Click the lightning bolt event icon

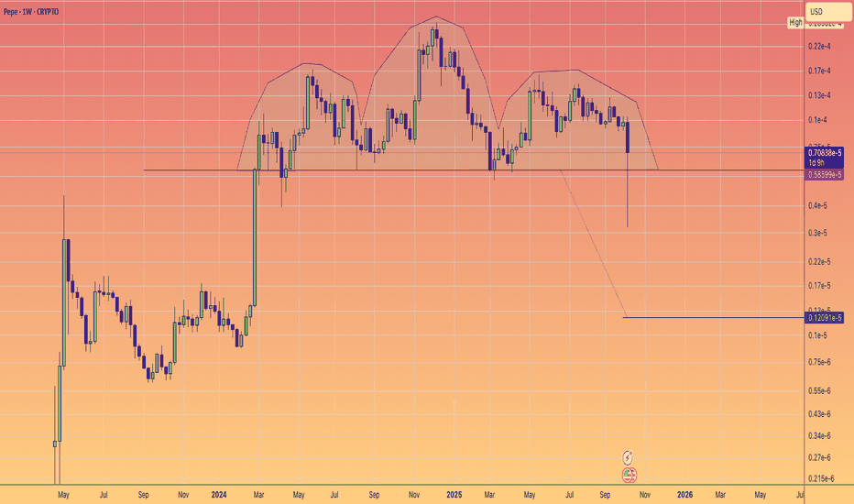click(629, 456)
